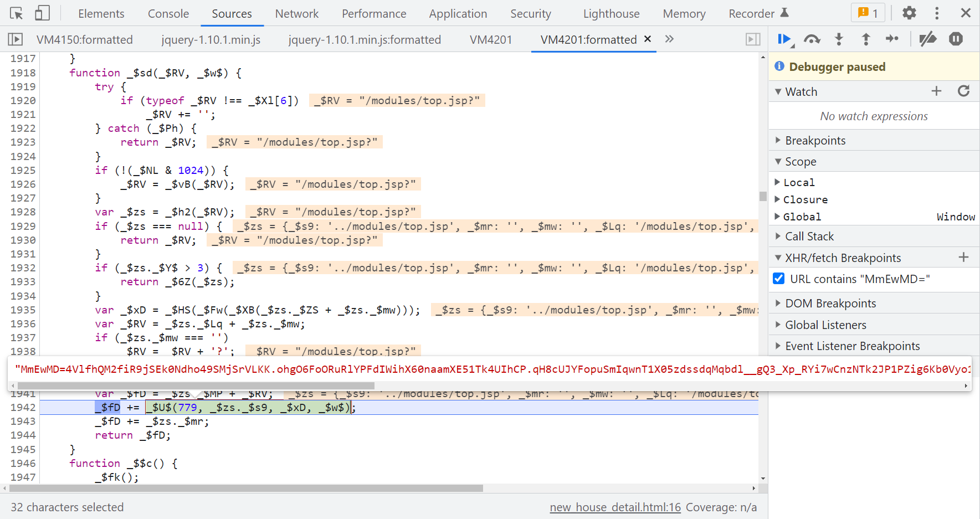The width and height of the screenshot is (980, 519).
Task: Open the DevTools three-dot menu
Action: click(937, 13)
